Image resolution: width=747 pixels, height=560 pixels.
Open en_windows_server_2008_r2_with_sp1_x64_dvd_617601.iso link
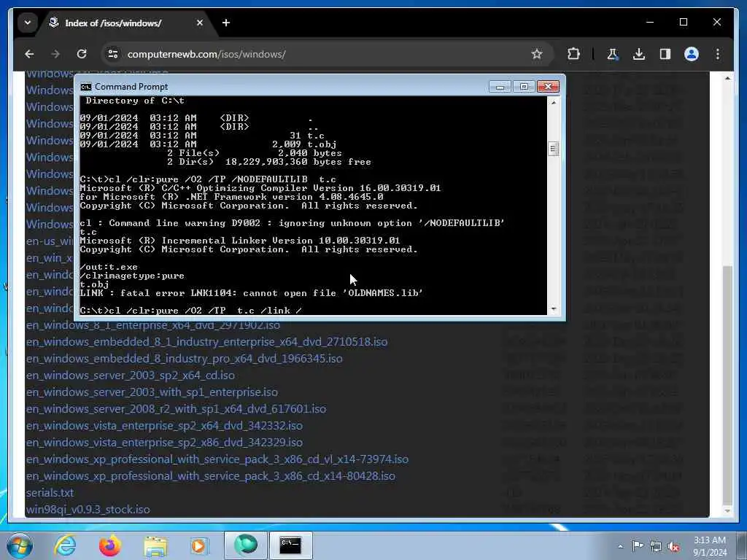click(x=177, y=408)
